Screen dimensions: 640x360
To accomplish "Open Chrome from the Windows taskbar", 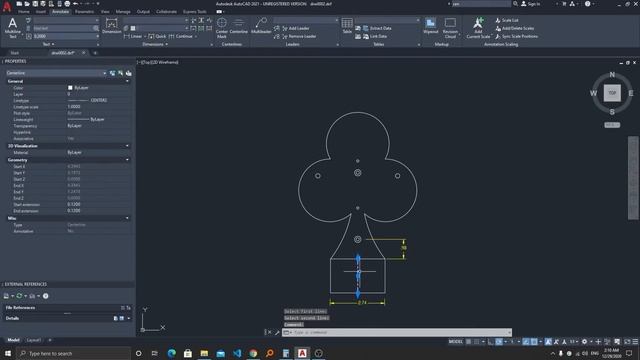I will coord(253,353).
